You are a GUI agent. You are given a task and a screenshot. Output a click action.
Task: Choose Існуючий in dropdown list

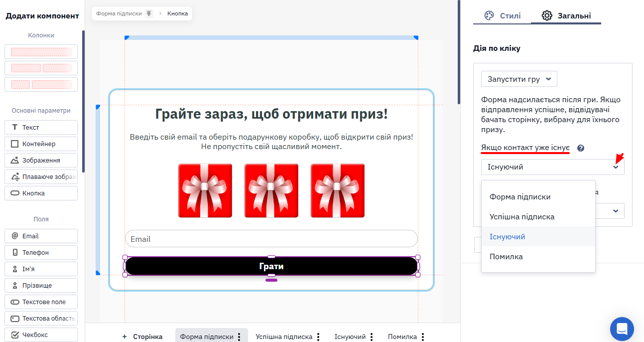tap(538, 237)
